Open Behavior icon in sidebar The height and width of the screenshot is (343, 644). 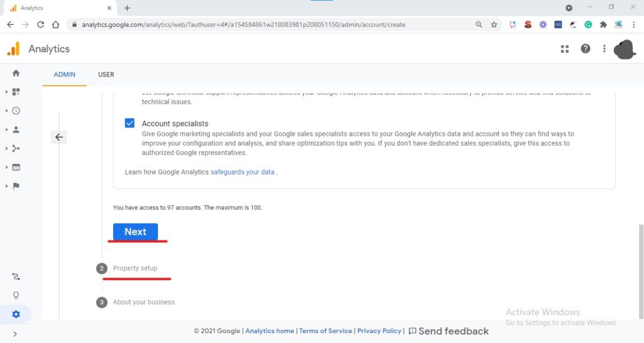tap(16, 167)
